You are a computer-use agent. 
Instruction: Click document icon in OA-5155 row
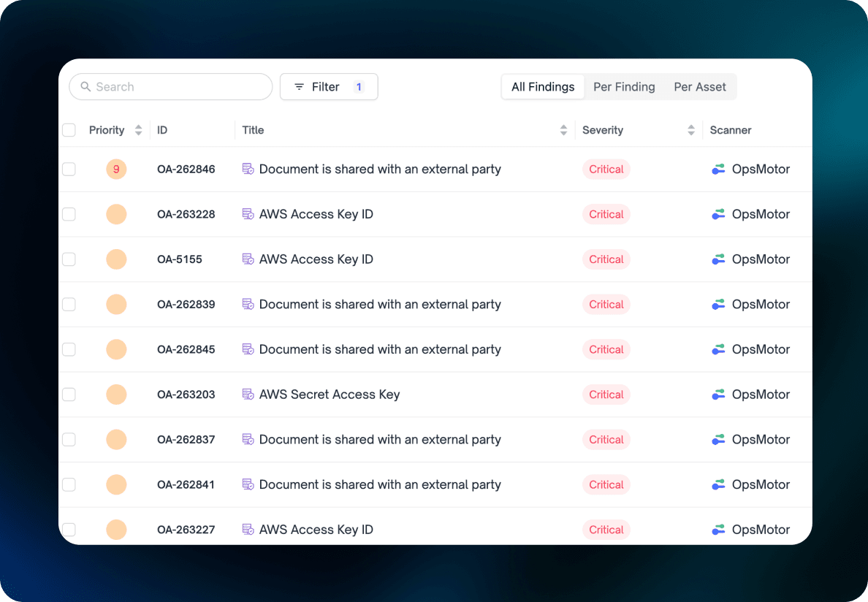(248, 259)
